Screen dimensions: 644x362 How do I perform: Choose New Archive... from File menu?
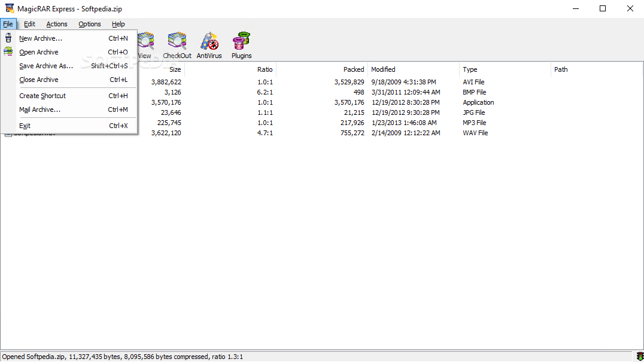click(69, 38)
